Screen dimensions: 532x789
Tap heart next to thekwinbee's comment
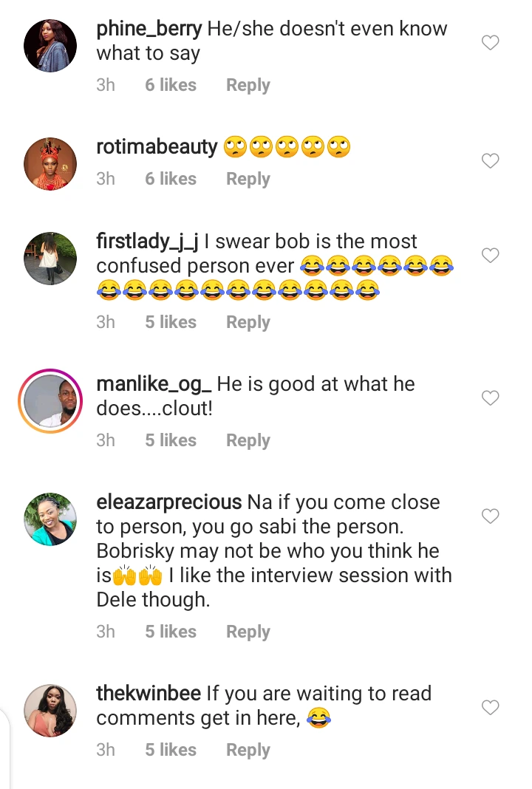click(490, 708)
